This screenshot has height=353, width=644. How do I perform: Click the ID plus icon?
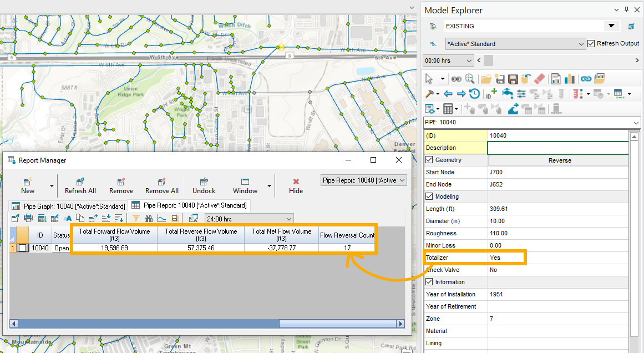click(x=491, y=94)
